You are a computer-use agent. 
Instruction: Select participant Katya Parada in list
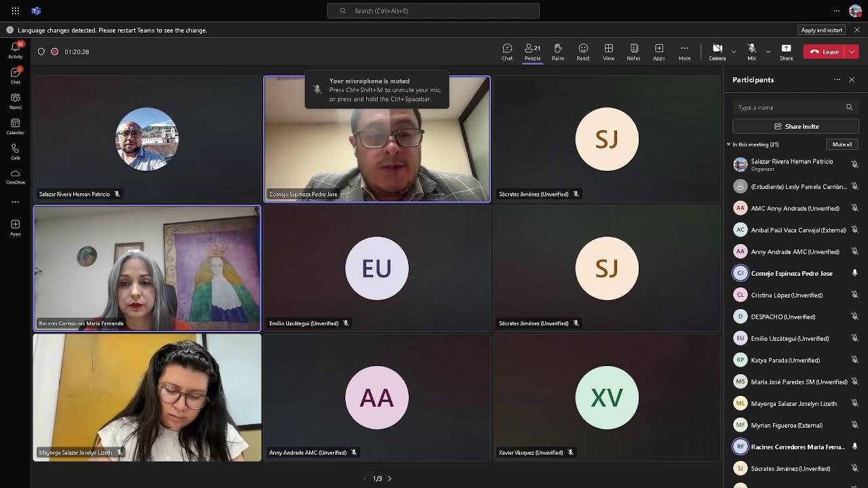click(796, 360)
